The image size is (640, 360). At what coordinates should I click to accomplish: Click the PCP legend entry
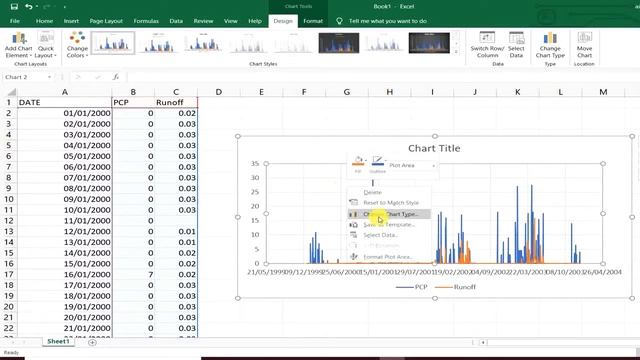click(411, 287)
